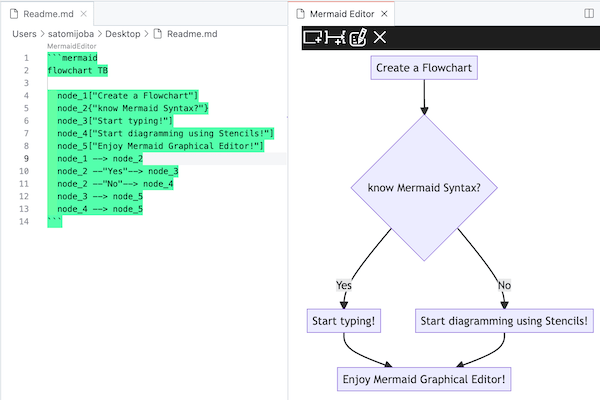Open the Users breadcrumb segment
This screenshot has width=600, height=400.
click(24, 34)
